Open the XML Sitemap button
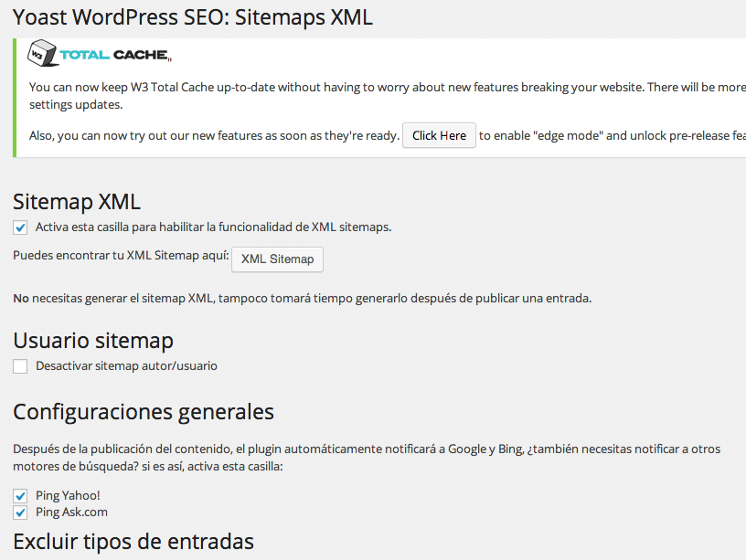746x560 pixels. [x=277, y=259]
